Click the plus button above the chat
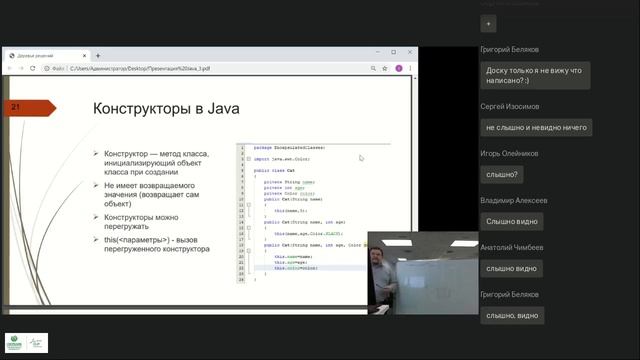Screen dimensions: 640x360 488,23
